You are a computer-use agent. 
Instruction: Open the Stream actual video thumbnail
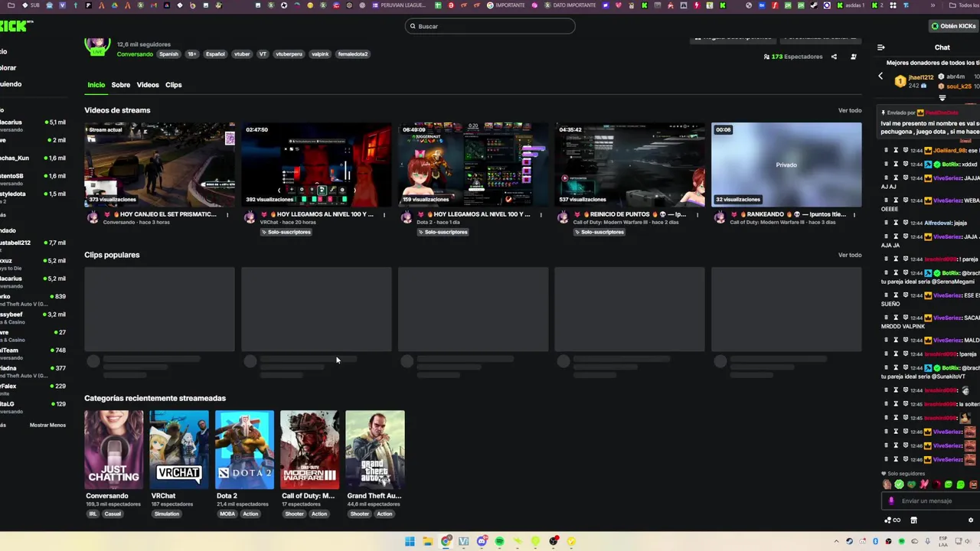click(159, 165)
